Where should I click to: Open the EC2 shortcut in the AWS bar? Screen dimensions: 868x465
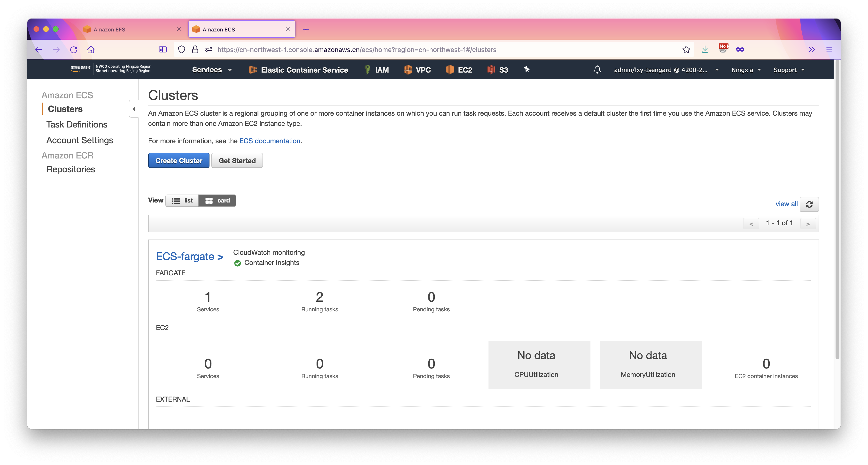pyautogui.click(x=459, y=70)
